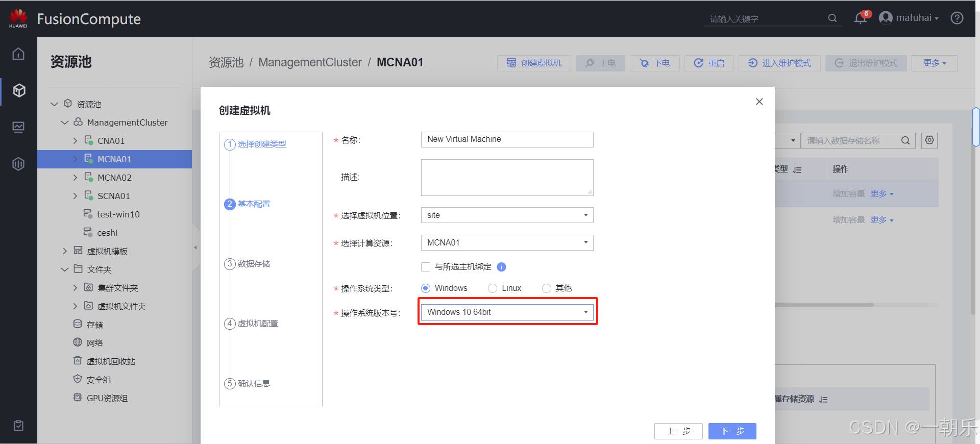Click the Huawei logo

(x=18, y=18)
